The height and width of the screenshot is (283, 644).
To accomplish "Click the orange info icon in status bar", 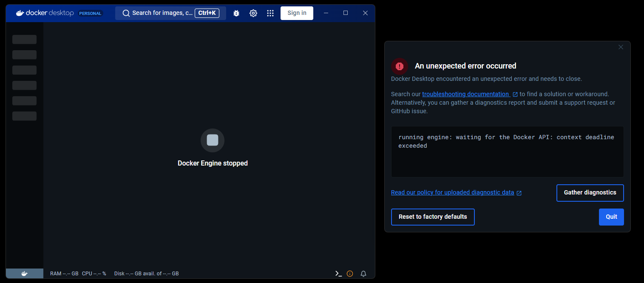I will click(x=350, y=274).
